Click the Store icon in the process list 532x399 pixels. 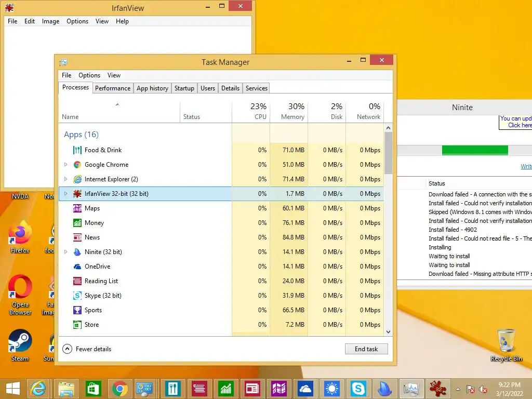[x=77, y=325]
